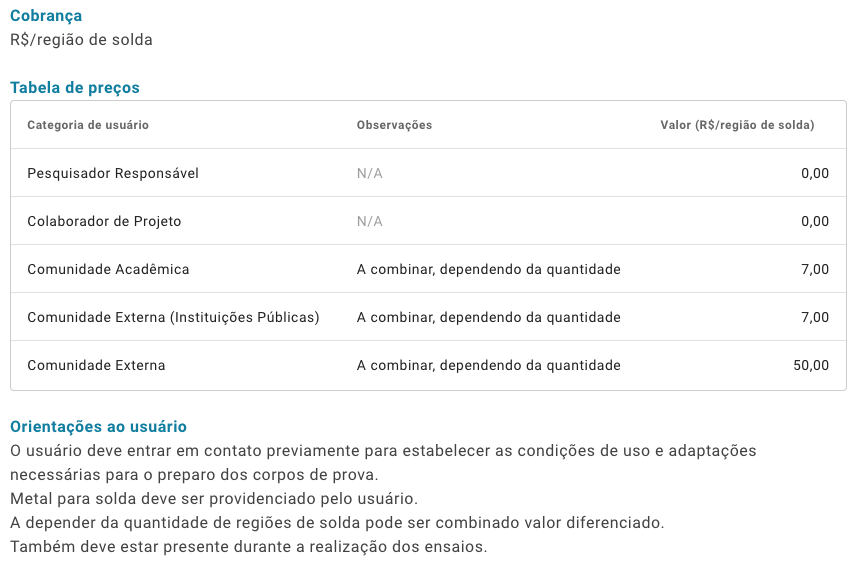Select Comunidade Externa (Instituições Públicas) row

[428, 317]
